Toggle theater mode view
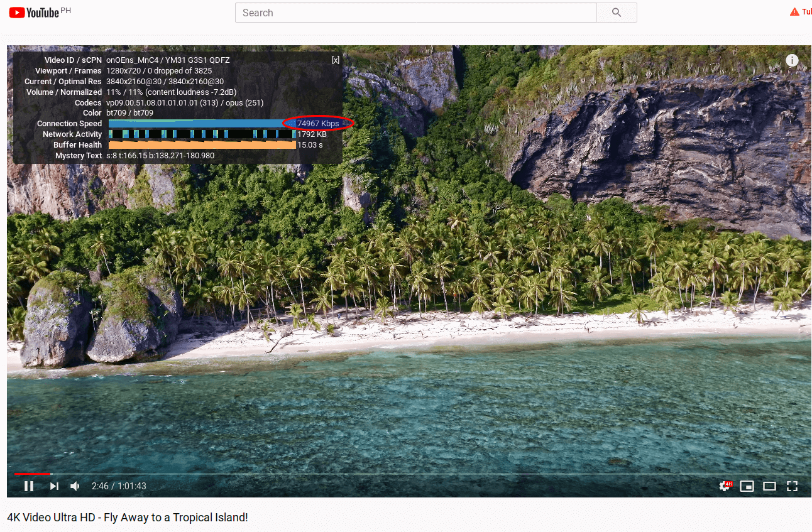 point(769,486)
